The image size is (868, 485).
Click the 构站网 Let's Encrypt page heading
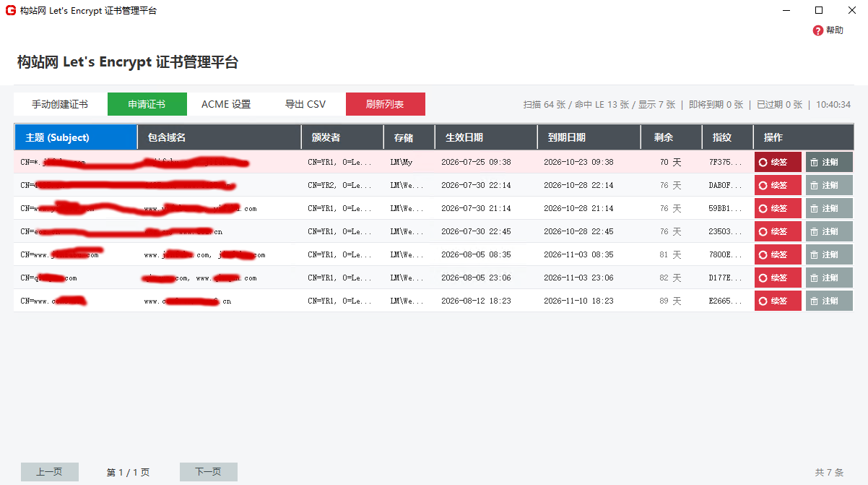(128, 62)
